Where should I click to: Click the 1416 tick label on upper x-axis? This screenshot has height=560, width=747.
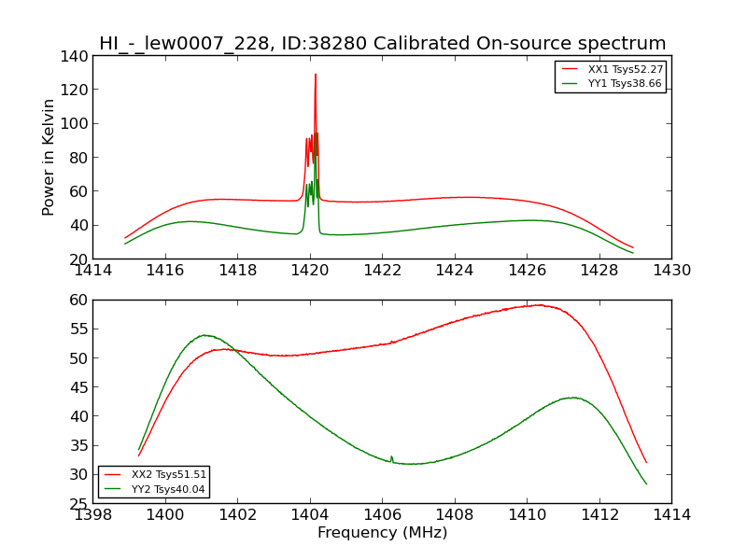click(165, 271)
